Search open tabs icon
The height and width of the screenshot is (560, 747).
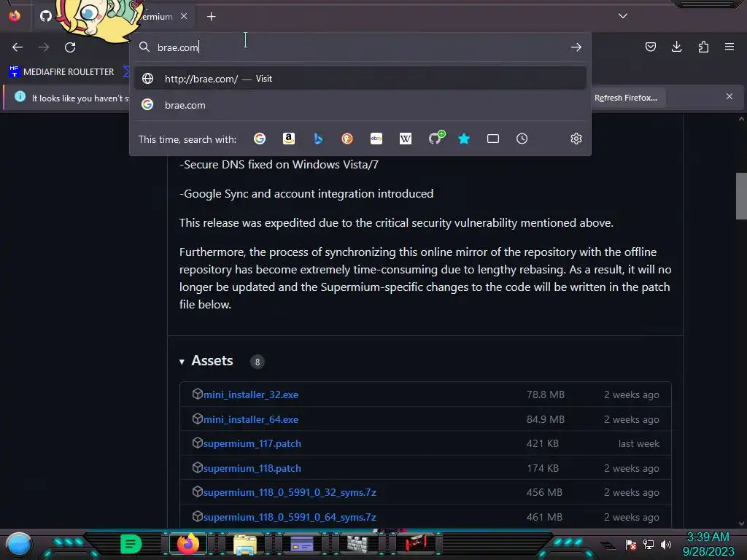tap(493, 139)
